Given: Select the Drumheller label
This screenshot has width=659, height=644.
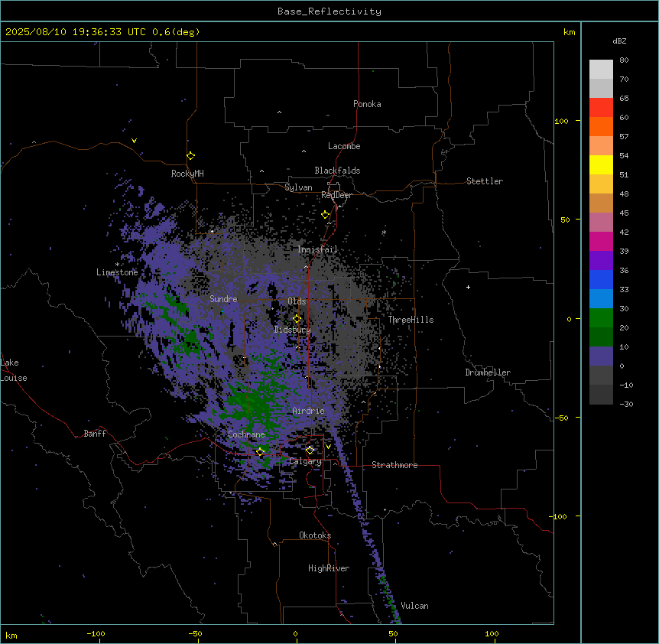Looking at the screenshot, I should point(488,372).
